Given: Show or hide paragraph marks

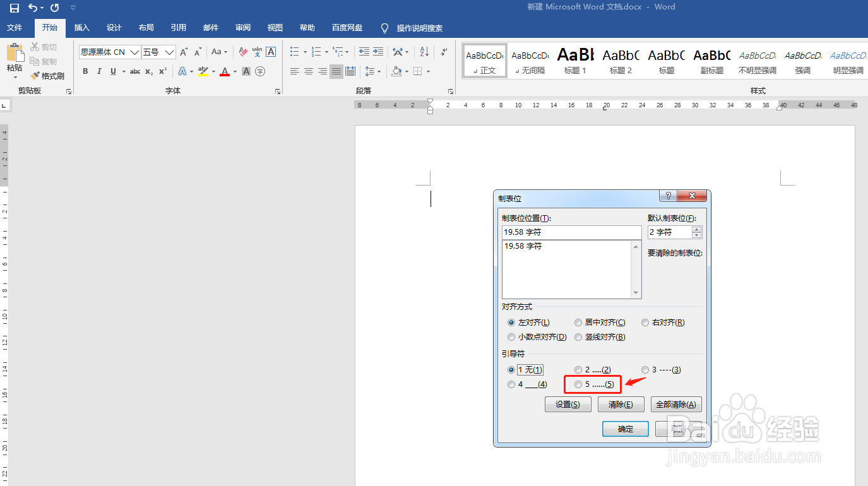Looking at the screenshot, I should (444, 52).
